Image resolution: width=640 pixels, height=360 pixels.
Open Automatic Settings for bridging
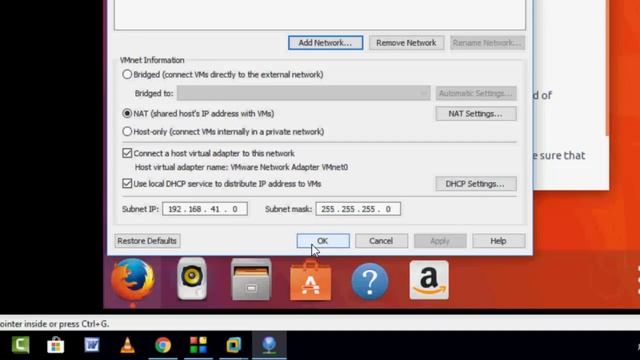[476, 93]
